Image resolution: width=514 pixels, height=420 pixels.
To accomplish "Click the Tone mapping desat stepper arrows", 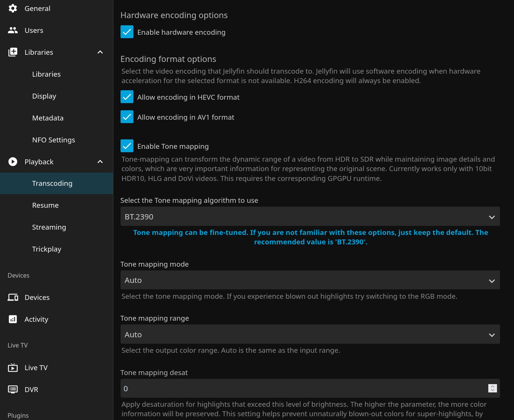I will [492, 388].
